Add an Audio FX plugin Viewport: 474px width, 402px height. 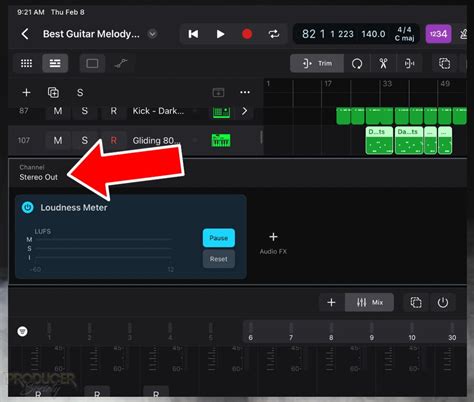point(273,244)
